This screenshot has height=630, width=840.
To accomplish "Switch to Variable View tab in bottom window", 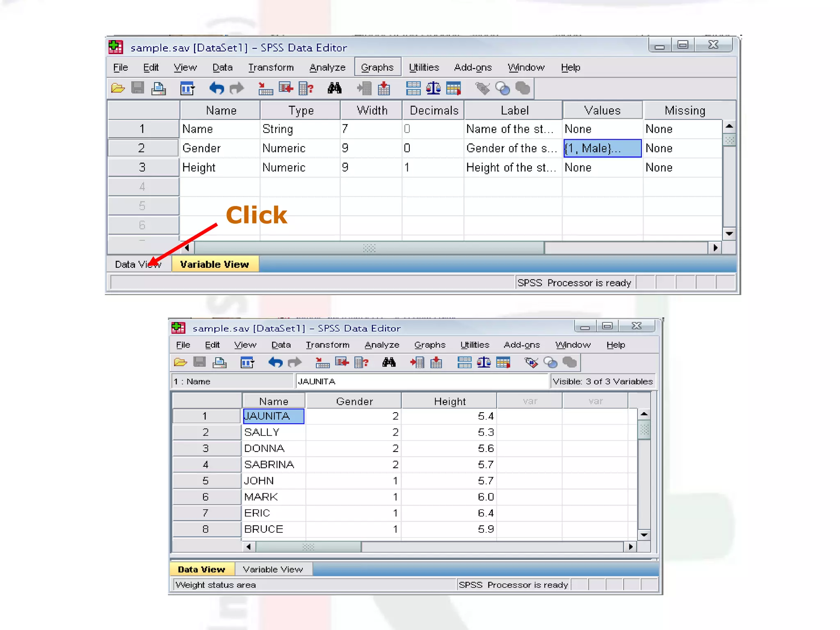I will (x=272, y=569).
